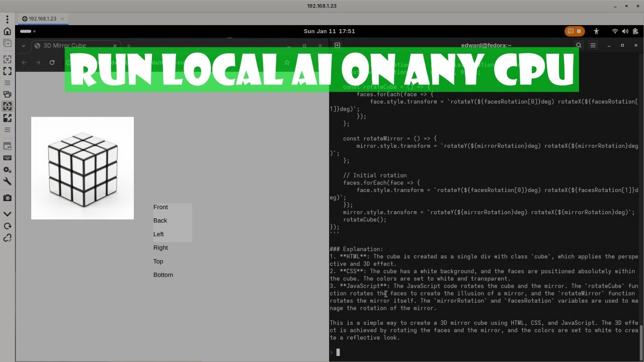Click the terminal prompt at the cursor

pos(338,352)
